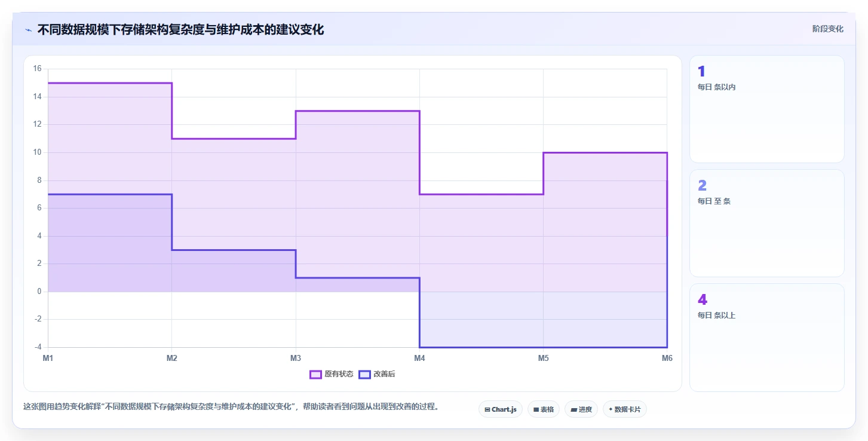Screen dimensions: 868x441
Task: Select the card numbered 1 每日 条以内
Action: tap(766, 109)
